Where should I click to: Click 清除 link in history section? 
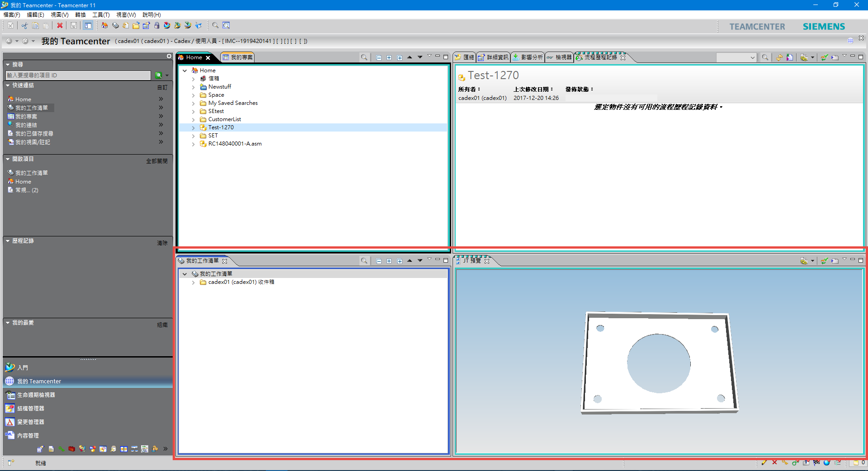[162, 243]
